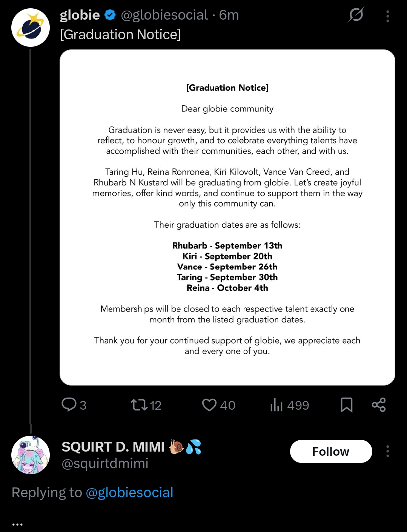Click the 6m tweet timestamp
407x532 pixels.
pos(229,15)
